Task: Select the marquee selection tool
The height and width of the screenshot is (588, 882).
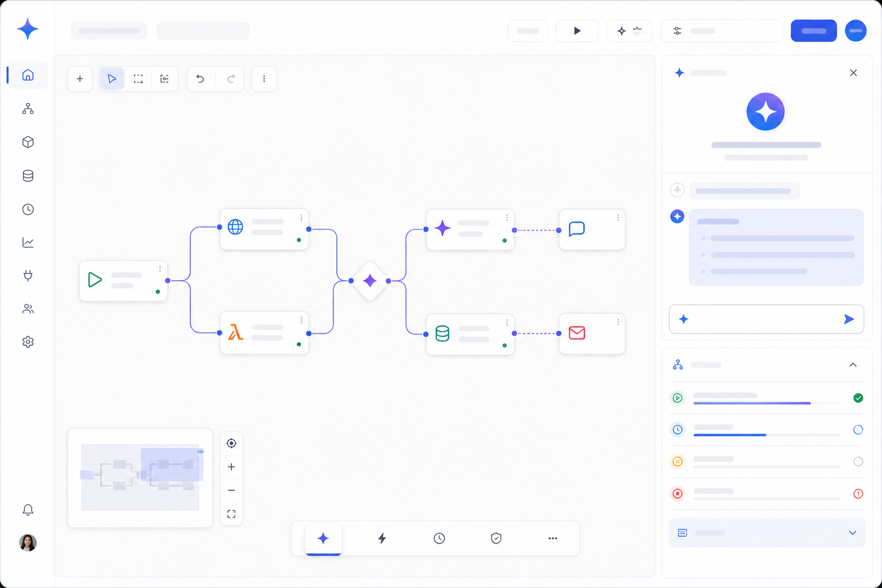Action: [138, 79]
